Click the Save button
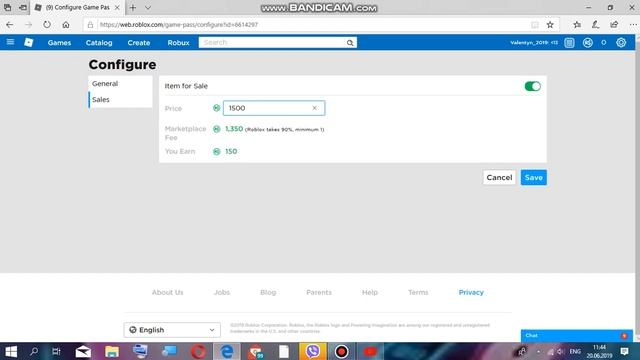Image resolution: width=640 pixels, height=360 pixels. 533,178
